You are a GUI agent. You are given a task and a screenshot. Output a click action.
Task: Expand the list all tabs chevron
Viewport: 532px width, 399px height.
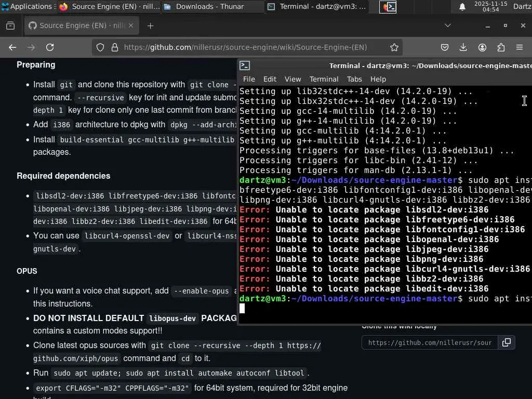447,25
